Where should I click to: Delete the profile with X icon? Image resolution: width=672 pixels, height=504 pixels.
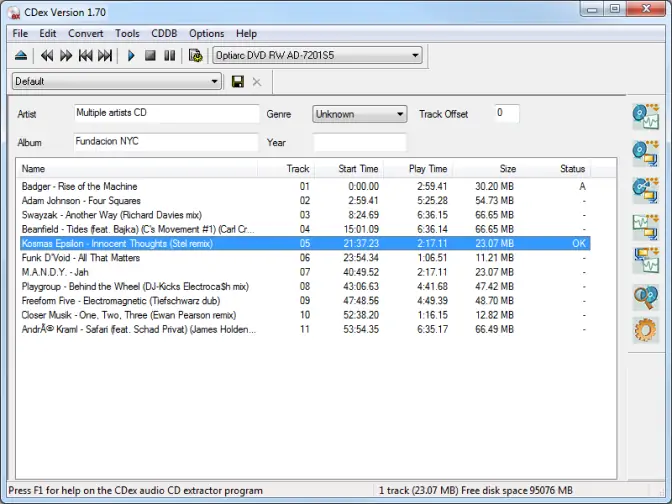pyautogui.click(x=257, y=82)
